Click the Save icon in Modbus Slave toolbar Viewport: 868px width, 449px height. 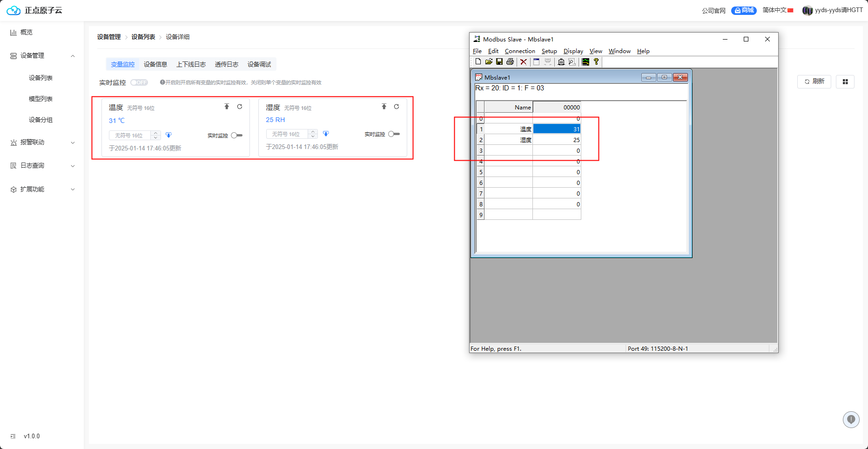coord(499,62)
